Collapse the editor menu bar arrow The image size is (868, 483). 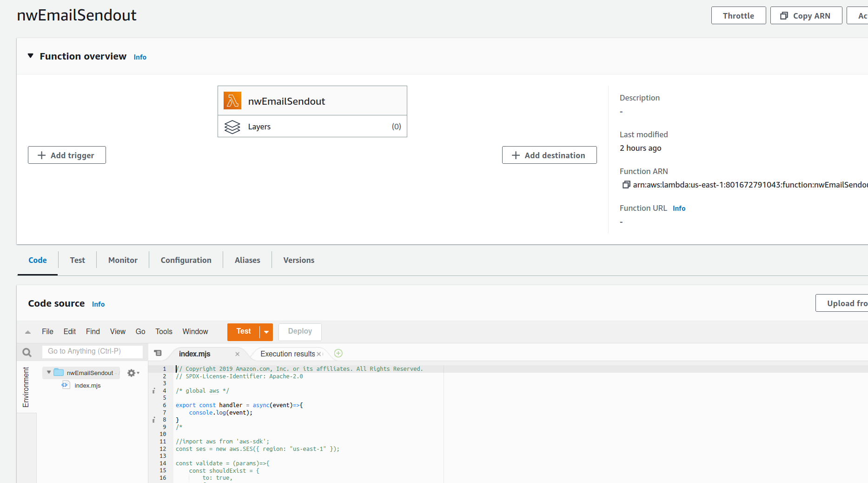pos(28,332)
